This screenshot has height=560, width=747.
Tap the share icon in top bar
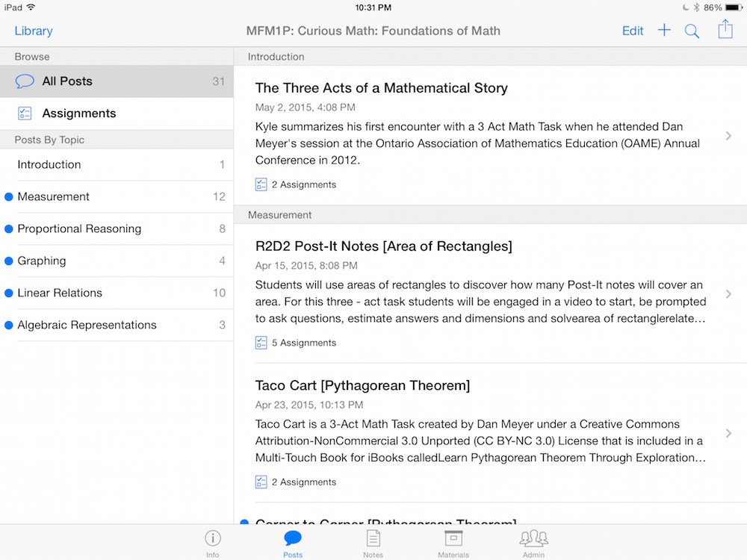pyautogui.click(x=725, y=30)
